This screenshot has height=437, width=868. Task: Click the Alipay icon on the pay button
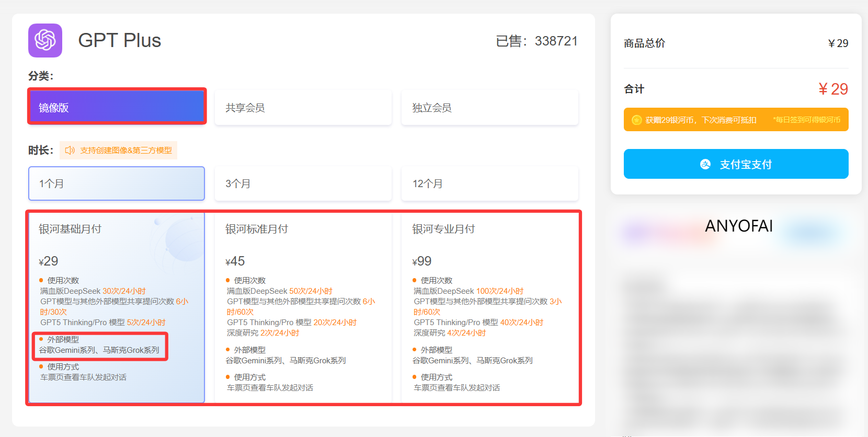pyautogui.click(x=705, y=164)
